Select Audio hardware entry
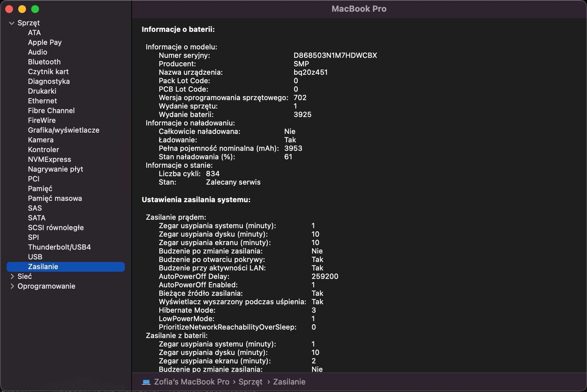 [x=38, y=52]
